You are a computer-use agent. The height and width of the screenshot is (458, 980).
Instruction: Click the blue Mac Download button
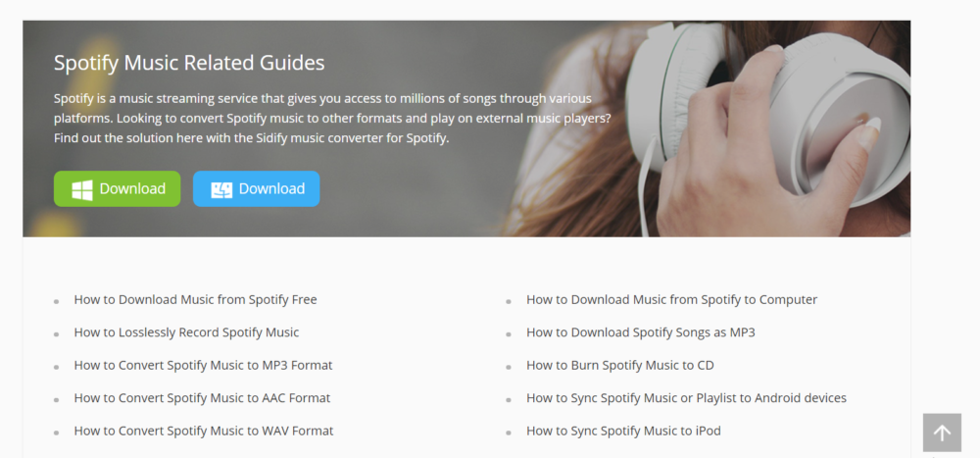[x=256, y=189]
